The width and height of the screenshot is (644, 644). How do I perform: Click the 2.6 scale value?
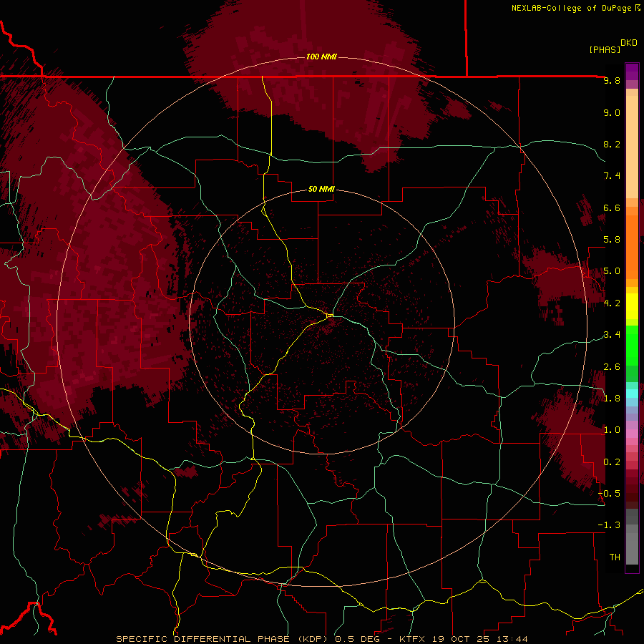612,367
